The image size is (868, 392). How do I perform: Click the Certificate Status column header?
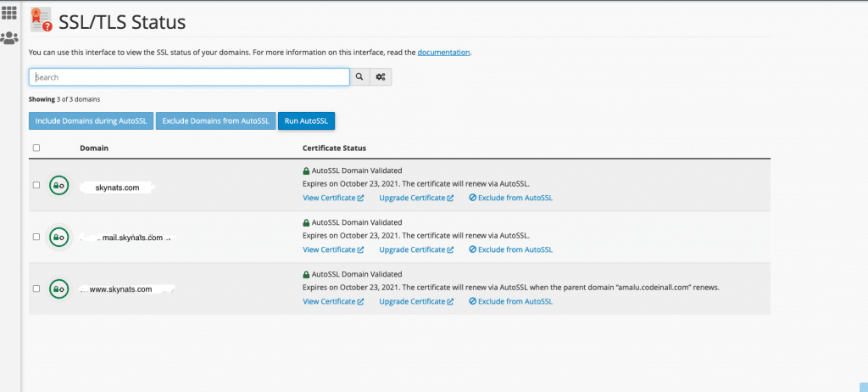(334, 148)
